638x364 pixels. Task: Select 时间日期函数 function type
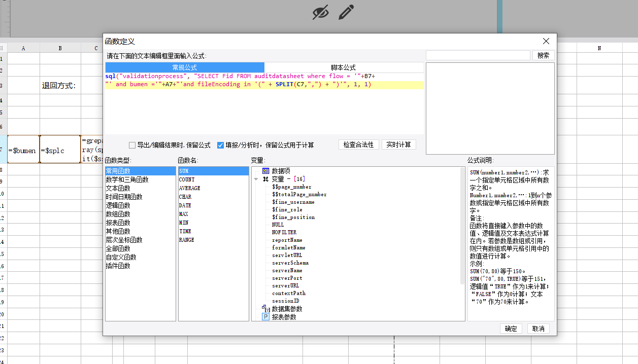coord(141,197)
